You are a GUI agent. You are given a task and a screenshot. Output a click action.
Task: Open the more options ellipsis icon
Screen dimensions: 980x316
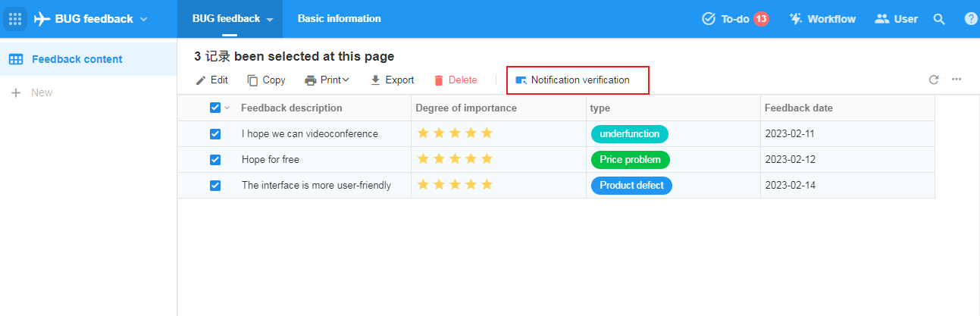[x=957, y=80]
